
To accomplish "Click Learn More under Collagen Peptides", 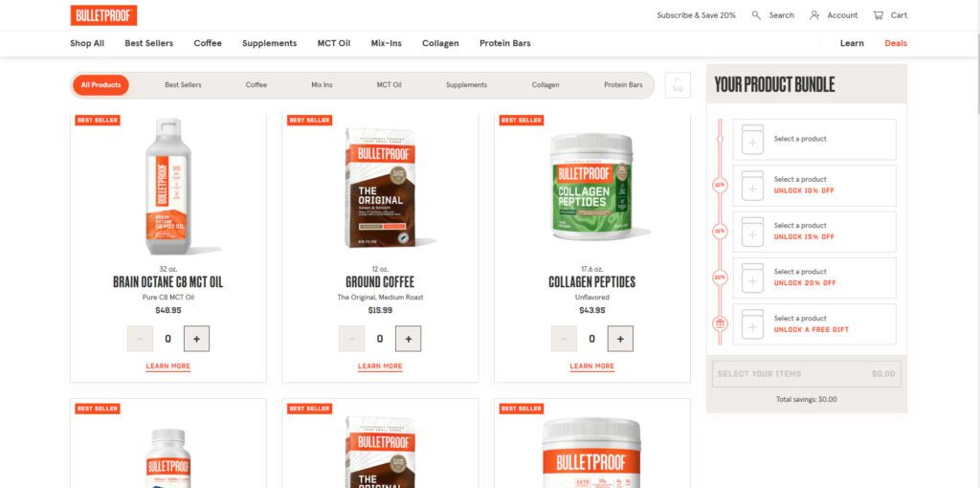I will [591, 366].
